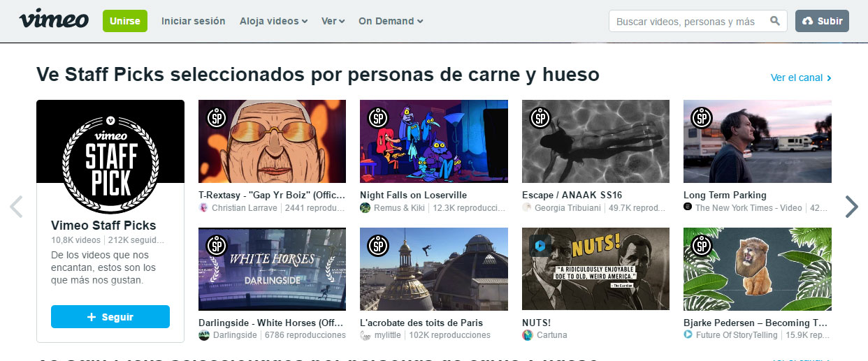Go to the next Staff Picks page
Viewport: 868px width, 361px height.
[x=851, y=207]
